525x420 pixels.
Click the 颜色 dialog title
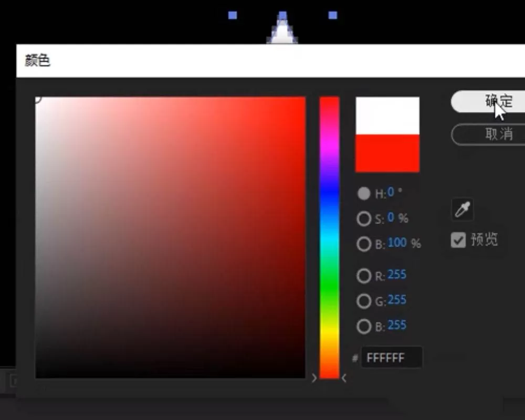(x=37, y=60)
